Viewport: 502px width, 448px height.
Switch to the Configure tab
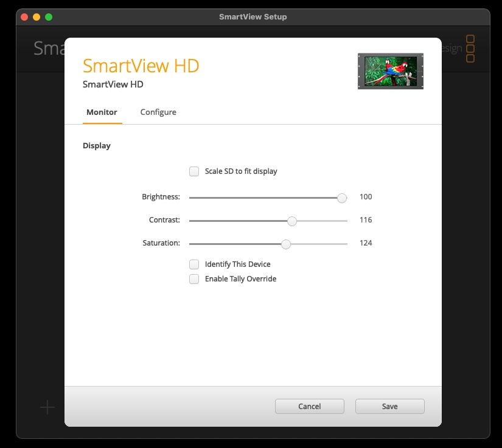coord(158,112)
